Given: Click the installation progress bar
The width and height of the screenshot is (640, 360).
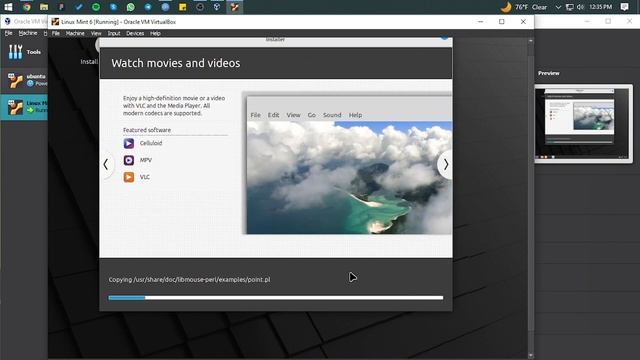Looking at the screenshot, I should [276, 298].
